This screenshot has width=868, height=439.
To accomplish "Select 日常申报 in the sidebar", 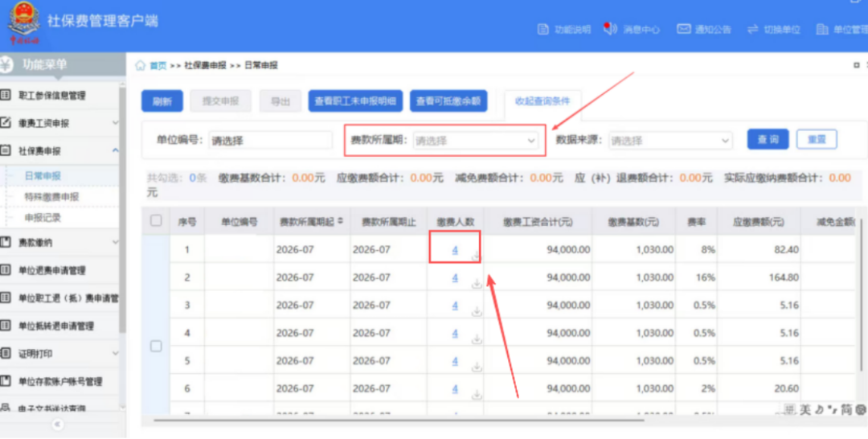I will pos(43,176).
